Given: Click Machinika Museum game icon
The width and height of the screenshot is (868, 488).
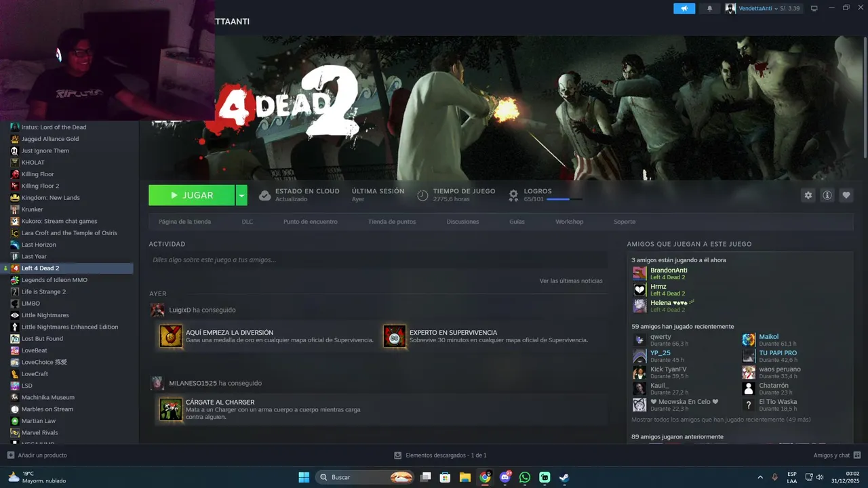Looking at the screenshot, I should coord(15,397).
